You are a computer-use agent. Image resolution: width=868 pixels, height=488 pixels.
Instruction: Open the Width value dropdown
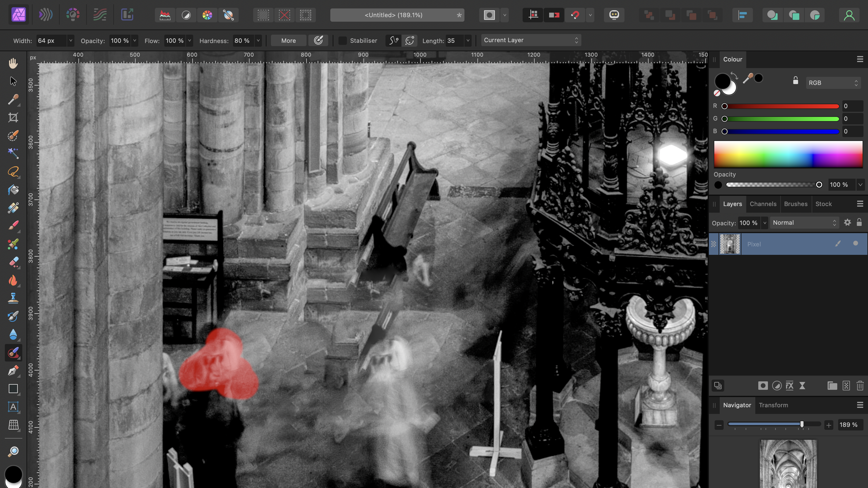(x=71, y=41)
